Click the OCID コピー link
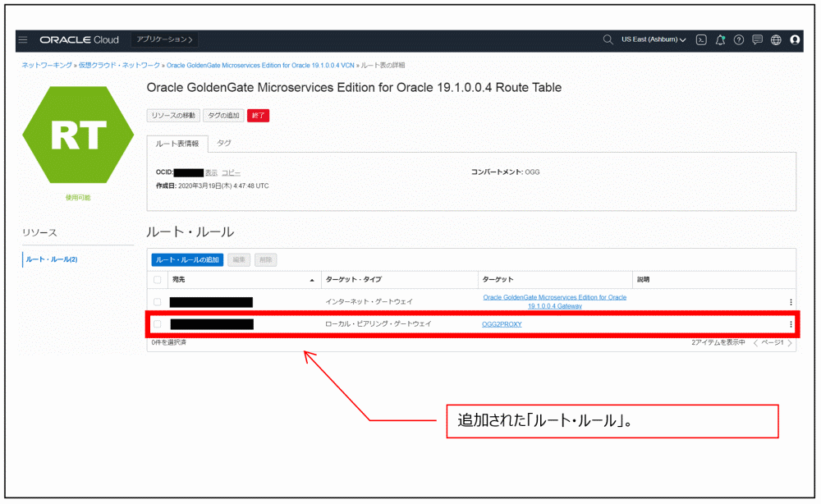 231,172
